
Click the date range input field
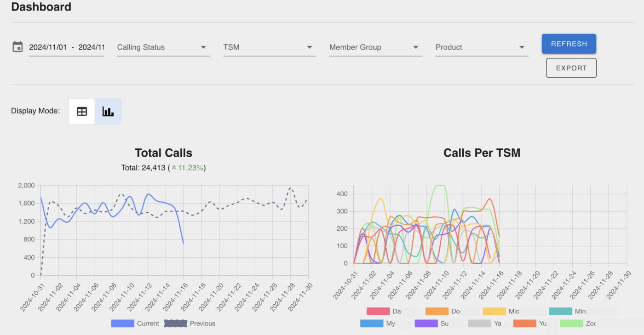66,47
